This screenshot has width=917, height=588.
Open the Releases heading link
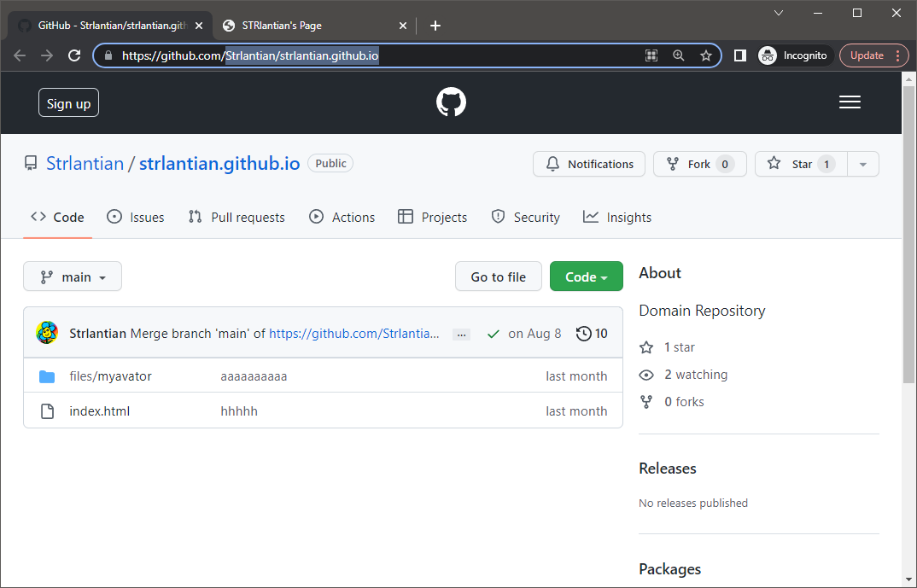668,469
